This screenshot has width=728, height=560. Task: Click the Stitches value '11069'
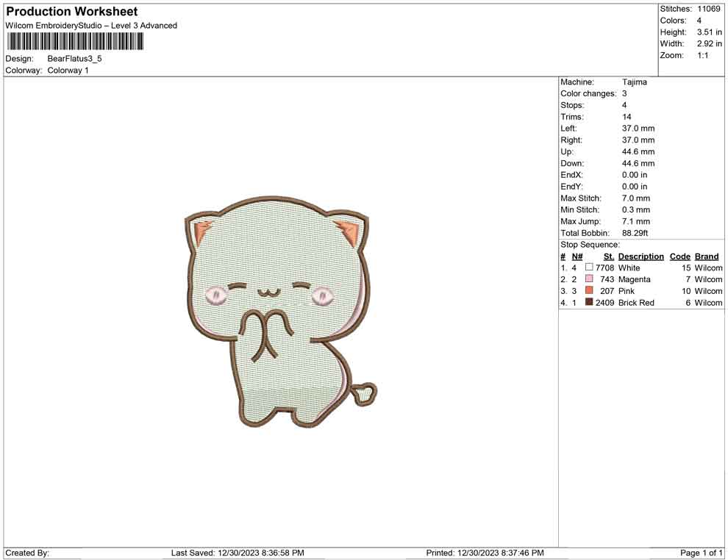point(708,9)
